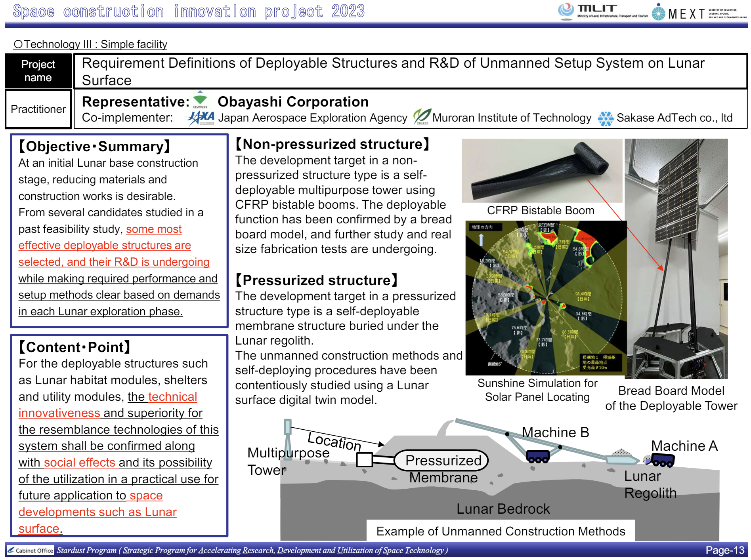
Task: Select the Content・Point panel header
Action: click(x=73, y=347)
